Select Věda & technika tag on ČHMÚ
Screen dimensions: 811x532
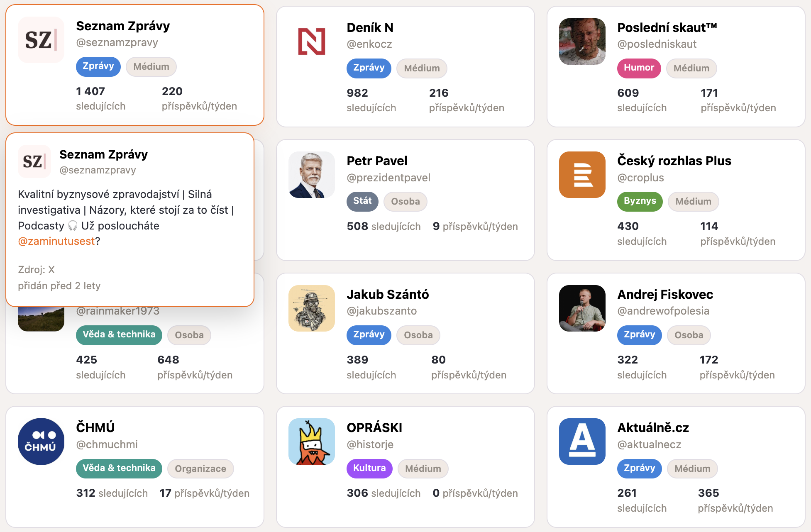119,469
